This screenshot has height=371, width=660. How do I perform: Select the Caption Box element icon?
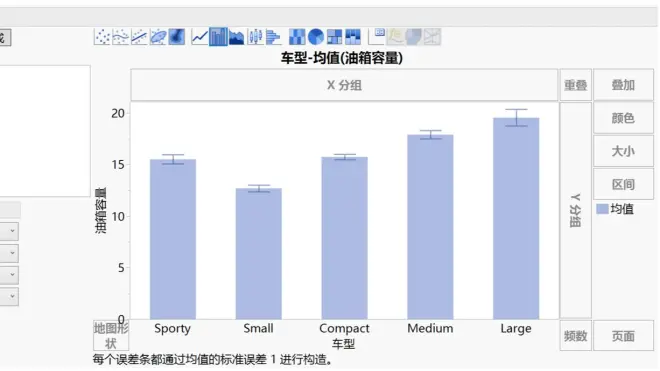[x=377, y=37]
